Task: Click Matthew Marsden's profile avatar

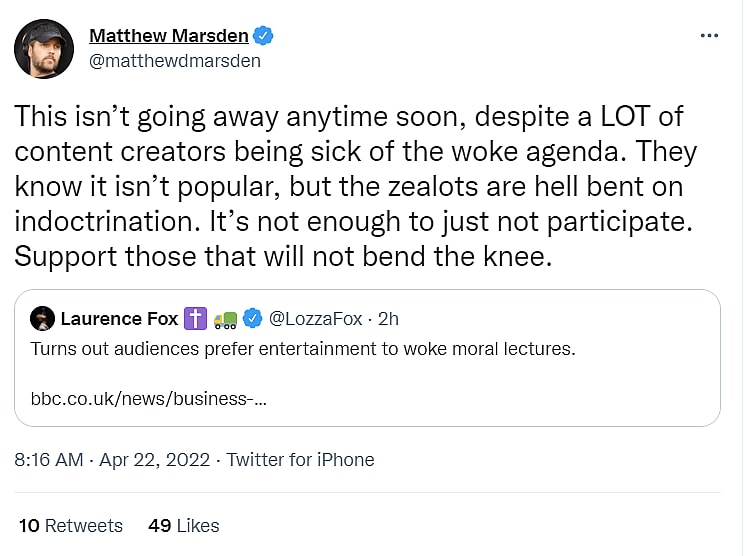Action: click(x=43, y=49)
